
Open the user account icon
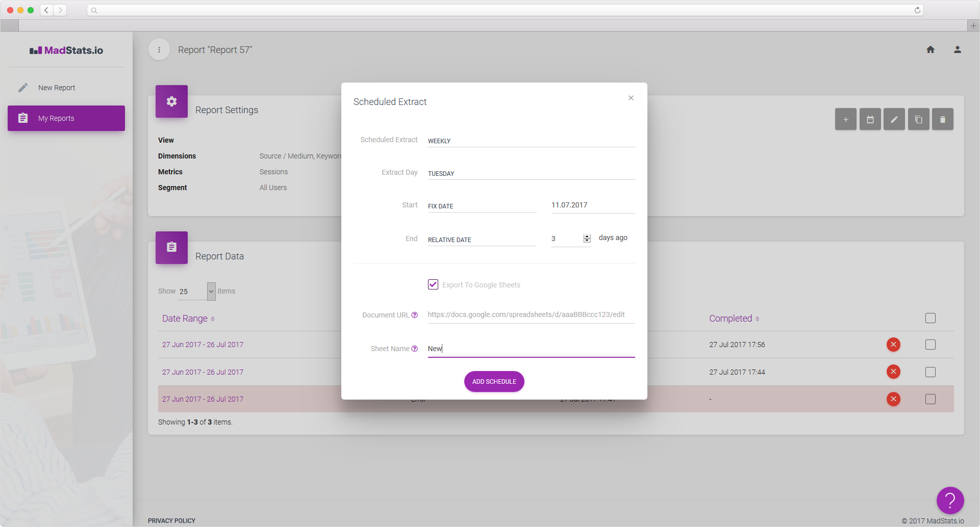958,49
